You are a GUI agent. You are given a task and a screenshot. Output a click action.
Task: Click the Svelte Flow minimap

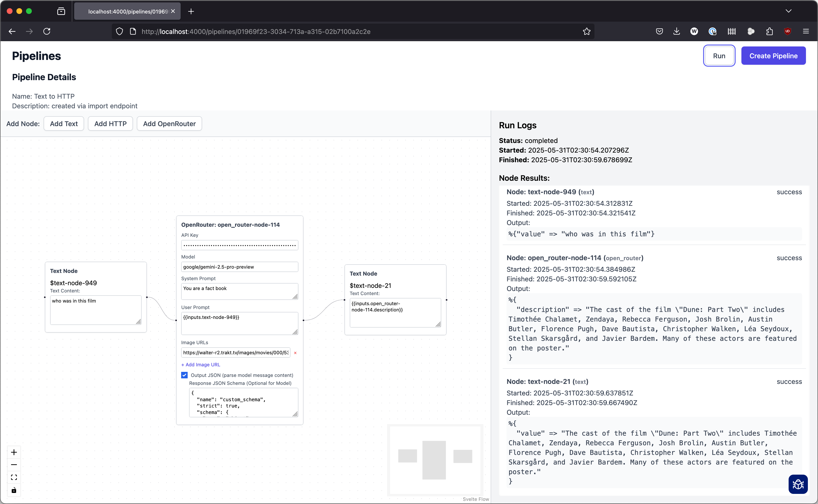pos(435,460)
